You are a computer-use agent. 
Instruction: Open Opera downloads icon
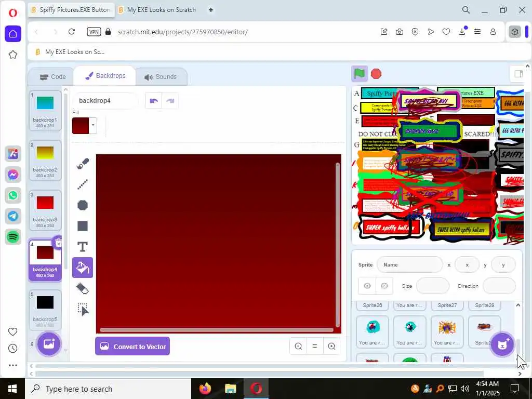point(462,32)
